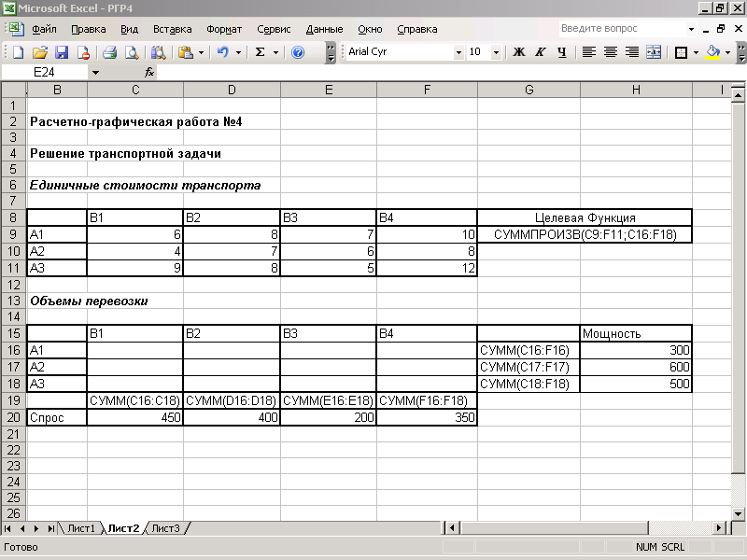Select the Мощность value 600 cell
Image resolution: width=747 pixels, height=560 pixels.
tap(636, 367)
